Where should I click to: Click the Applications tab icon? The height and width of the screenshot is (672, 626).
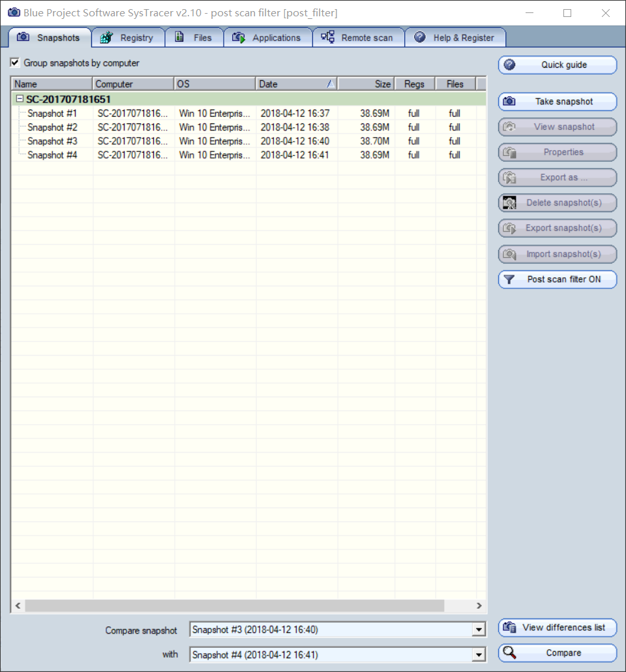tap(239, 37)
